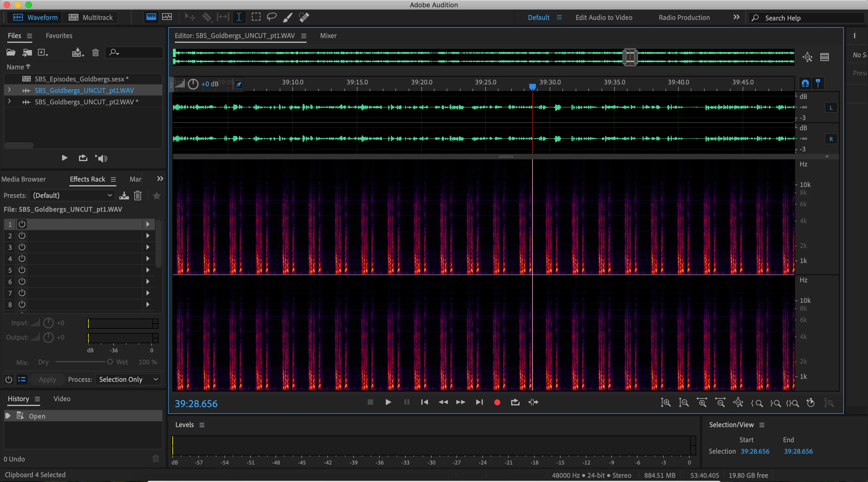Toggle main effects rack power button
Viewport: 868px width, 482px height.
pos(9,379)
